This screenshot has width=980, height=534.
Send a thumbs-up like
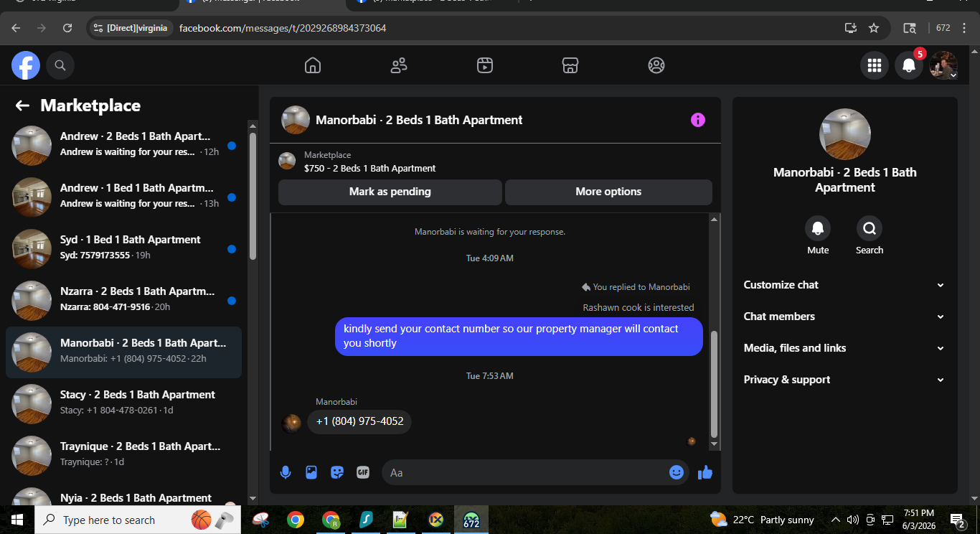[705, 472]
